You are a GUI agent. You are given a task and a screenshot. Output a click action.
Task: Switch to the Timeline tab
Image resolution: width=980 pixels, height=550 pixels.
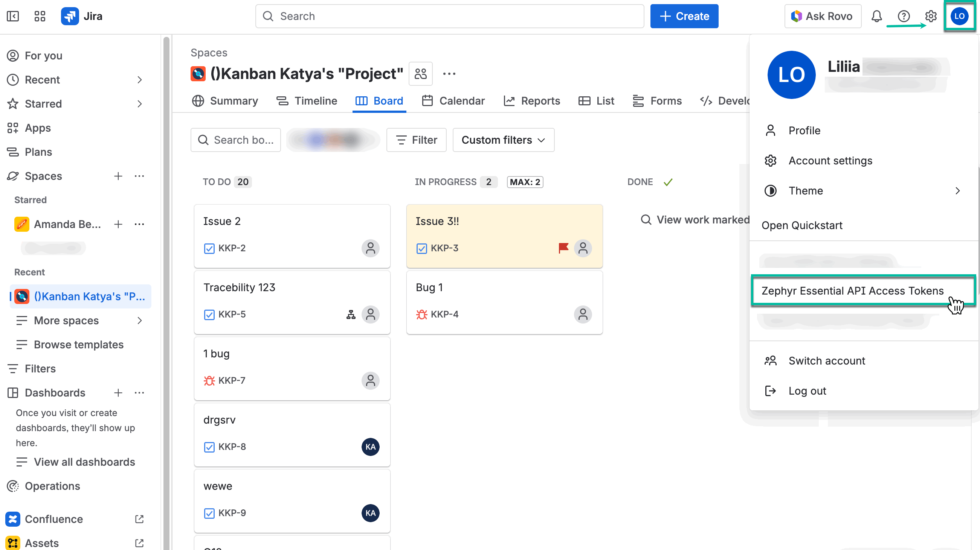click(307, 101)
